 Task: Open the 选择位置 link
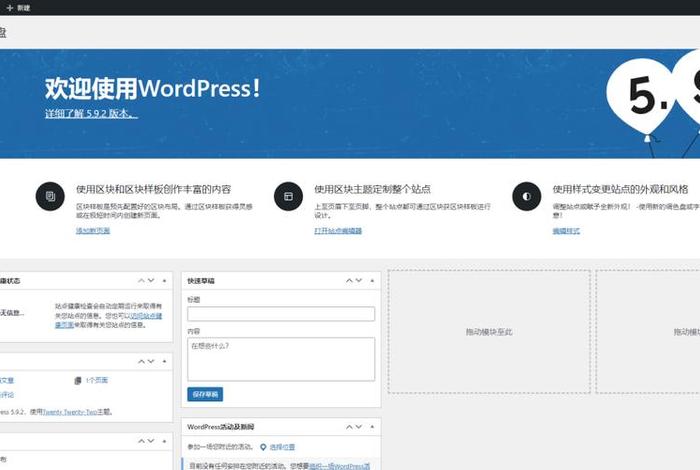pyautogui.click(x=282, y=447)
